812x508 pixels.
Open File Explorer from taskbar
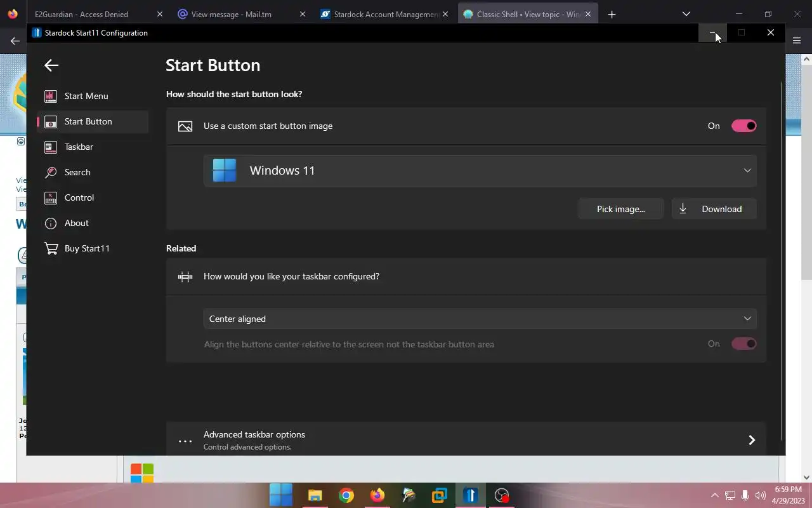315,495
